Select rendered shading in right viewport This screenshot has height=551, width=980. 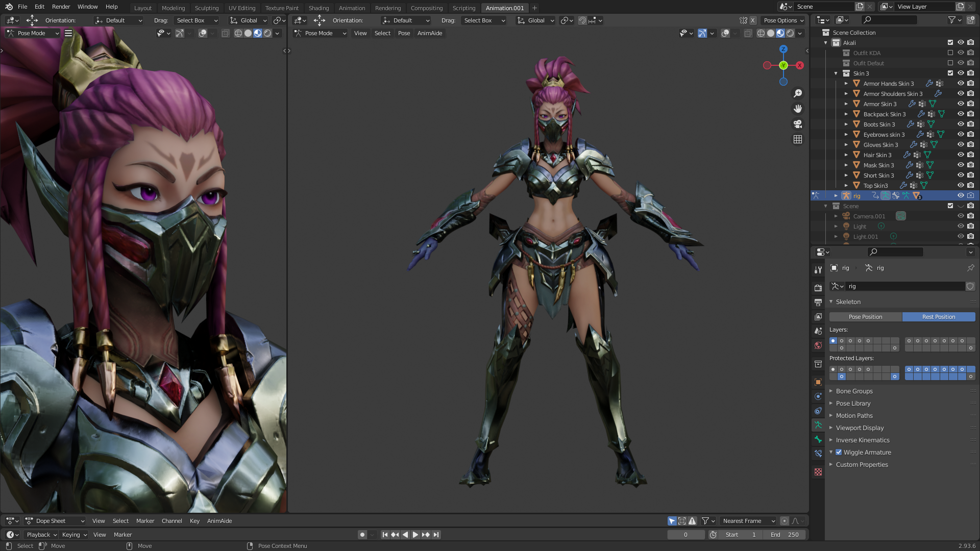point(790,33)
